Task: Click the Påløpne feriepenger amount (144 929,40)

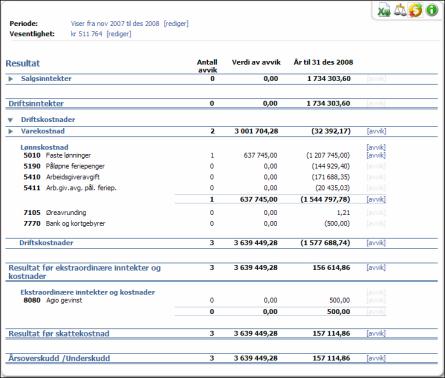Action: click(331, 166)
